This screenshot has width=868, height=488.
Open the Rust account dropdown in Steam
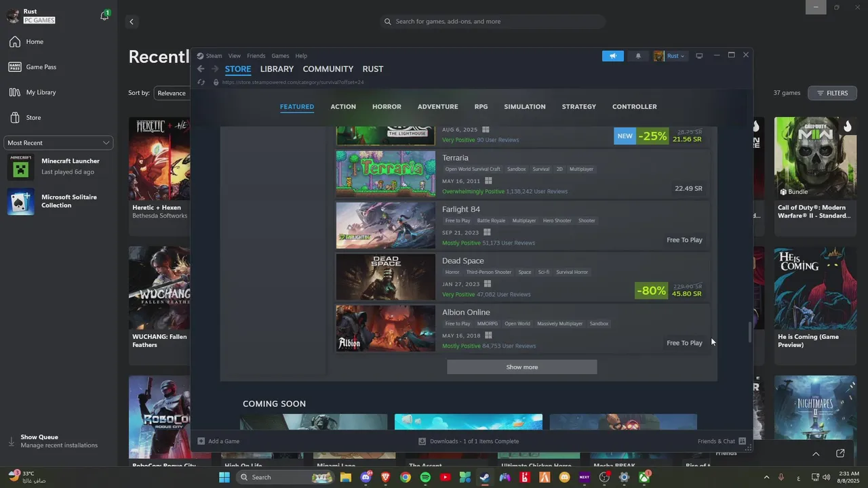coord(670,56)
